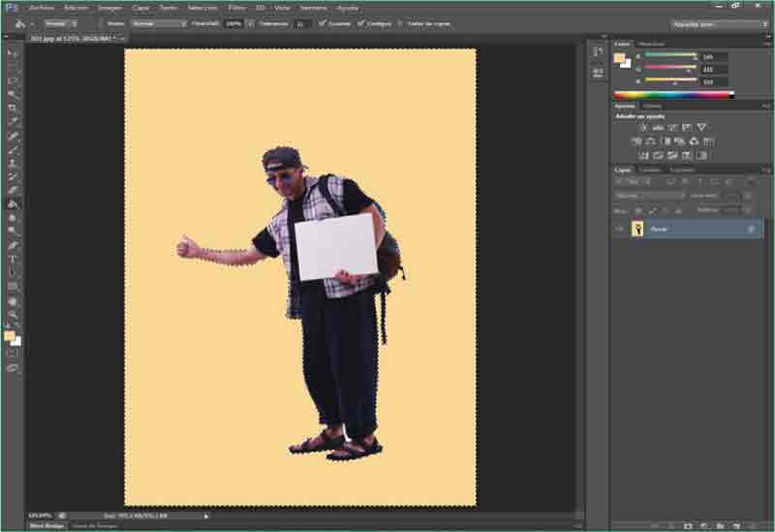This screenshot has width=775, height=532.
Task: Hide the Fondo layer with eye icon
Action: coord(620,229)
